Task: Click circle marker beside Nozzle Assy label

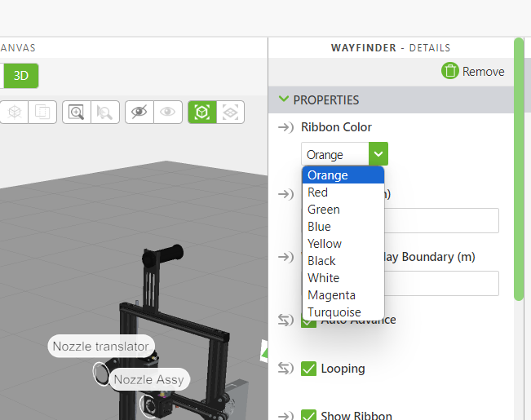Action: click(101, 374)
